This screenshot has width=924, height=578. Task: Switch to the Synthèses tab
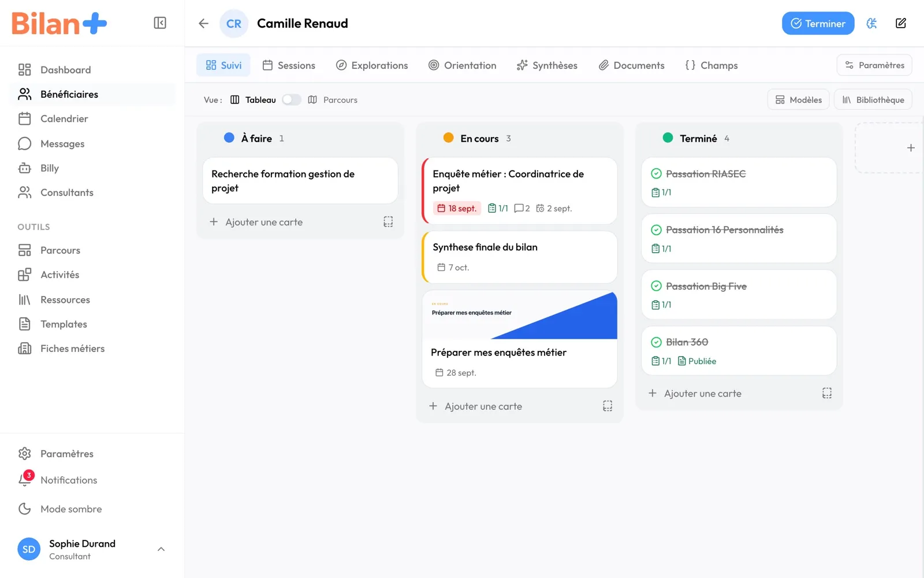(547, 65)
